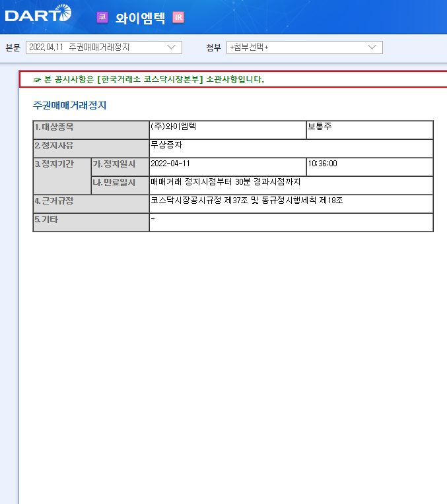Open the 첨부 attachment dropdown

tap(304, 47)
